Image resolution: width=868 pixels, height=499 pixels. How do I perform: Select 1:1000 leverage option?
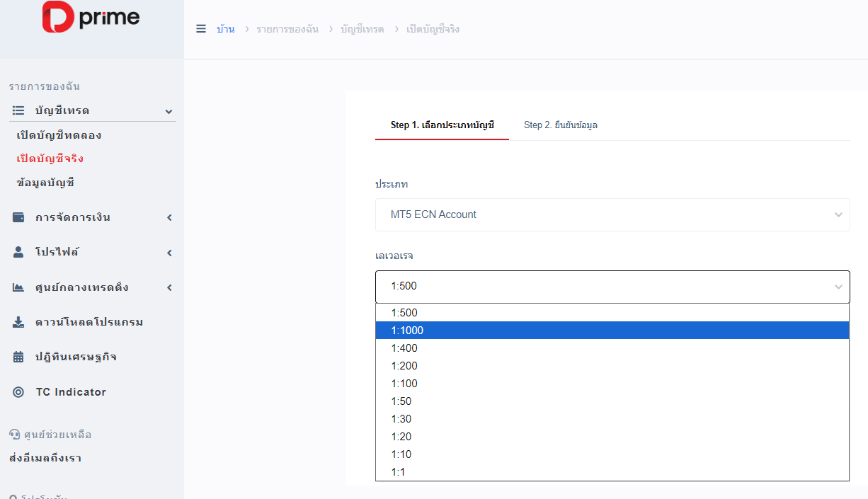pyautogui.click(x=612, y=331)
